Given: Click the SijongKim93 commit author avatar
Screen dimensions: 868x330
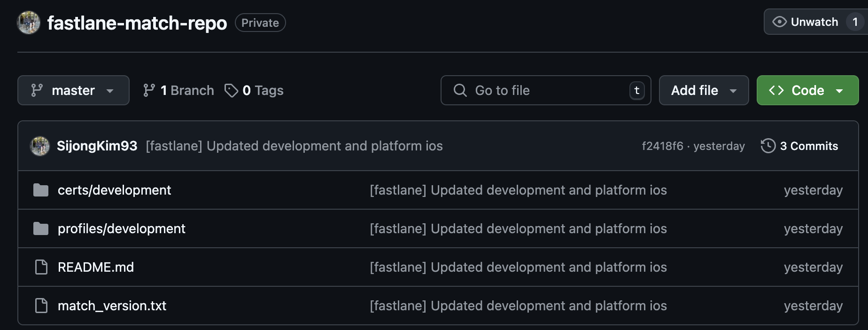Looking at the screenshot, I should 40,146.
